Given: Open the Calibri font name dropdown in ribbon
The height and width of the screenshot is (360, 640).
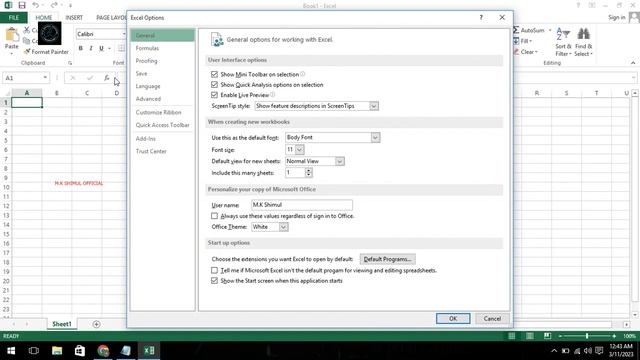Looking at the screenshot, I should point(124,34).
